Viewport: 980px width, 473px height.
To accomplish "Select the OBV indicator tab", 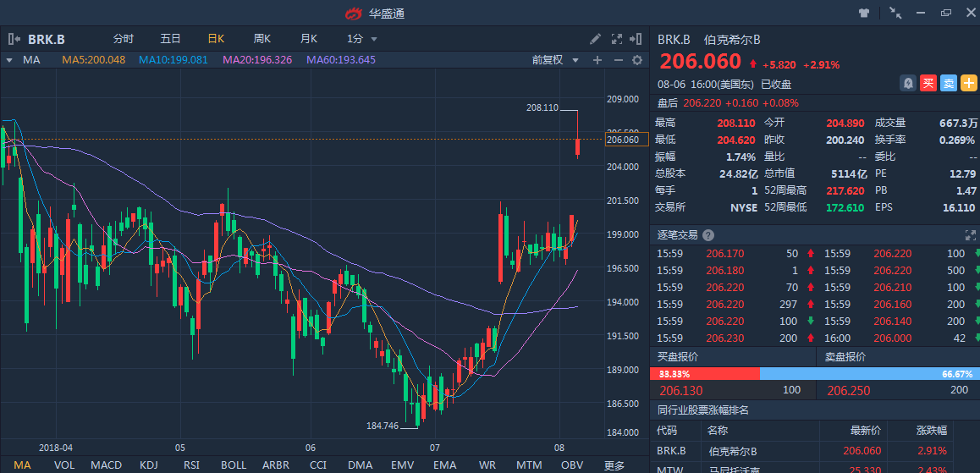I will tap(572, 465).
